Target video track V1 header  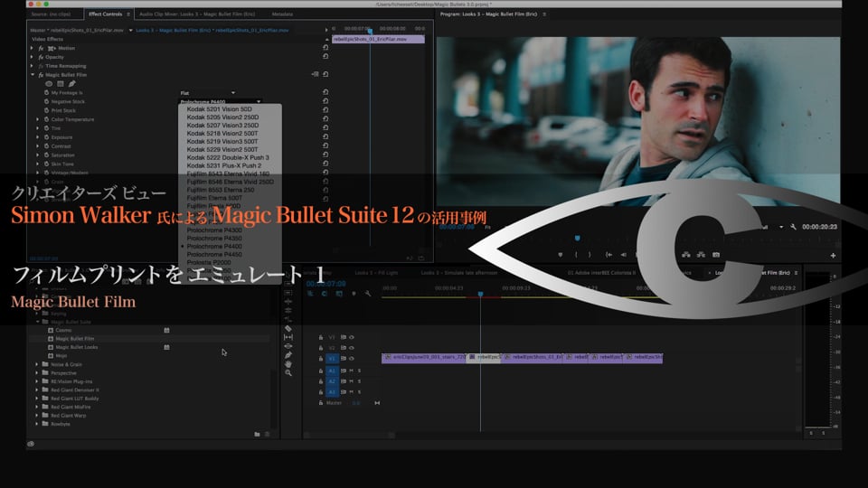pos(332,359)
